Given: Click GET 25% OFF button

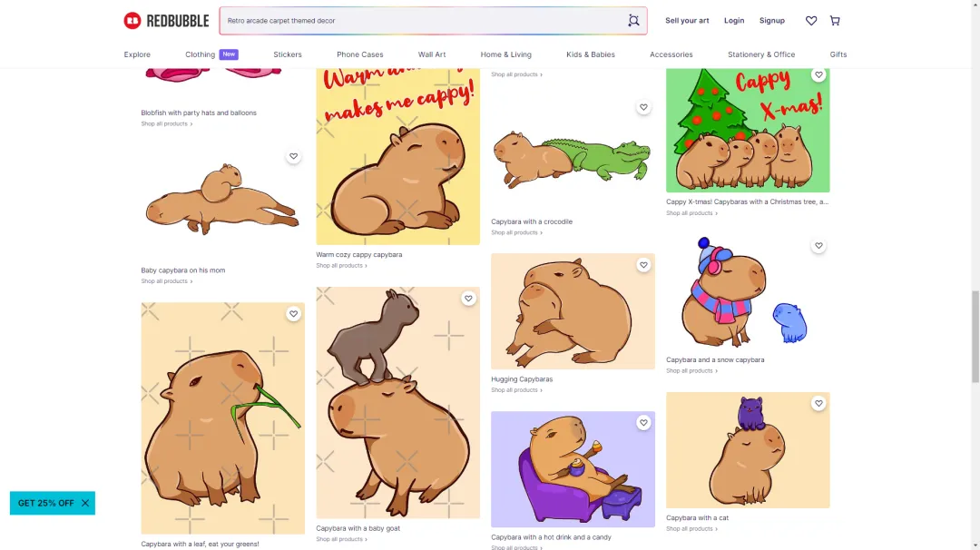Looking at the screenshot, I should point(45,503).
